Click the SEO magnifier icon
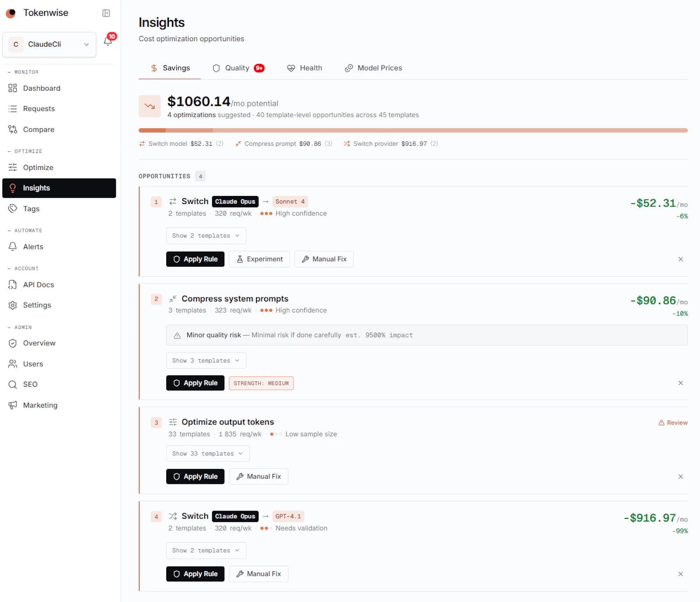The image size is (700, 602). pyautogui.click(x=13, y=385)
